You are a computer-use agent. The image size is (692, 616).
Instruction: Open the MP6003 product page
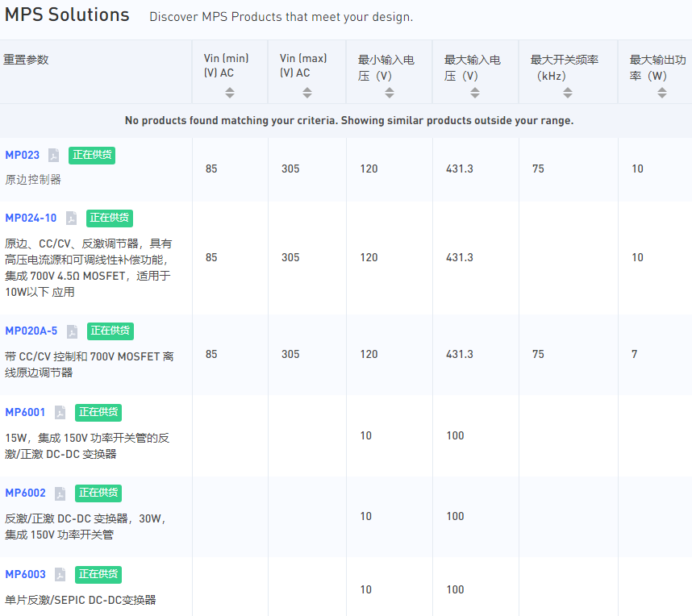pyautogui.click(x=25, y=574)
